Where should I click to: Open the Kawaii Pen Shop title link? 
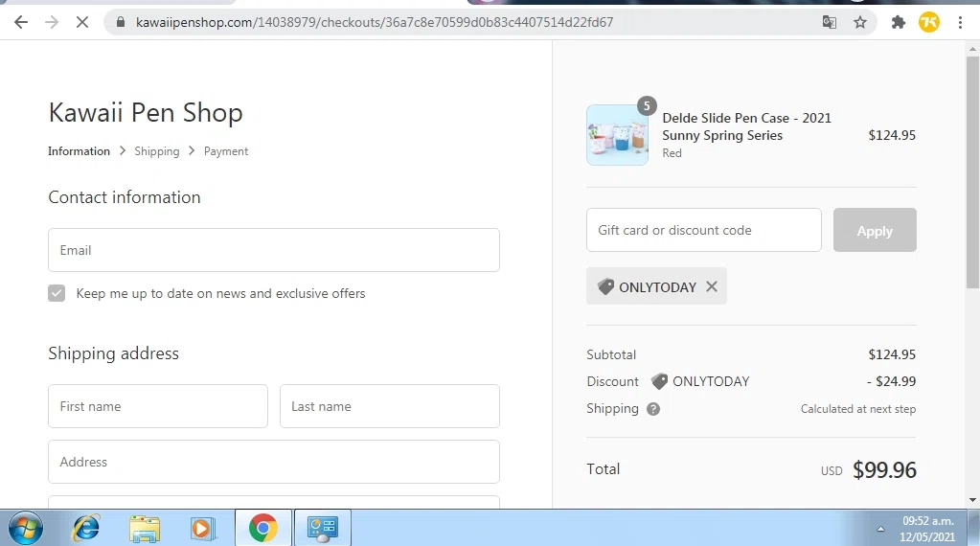click(146, 112)
